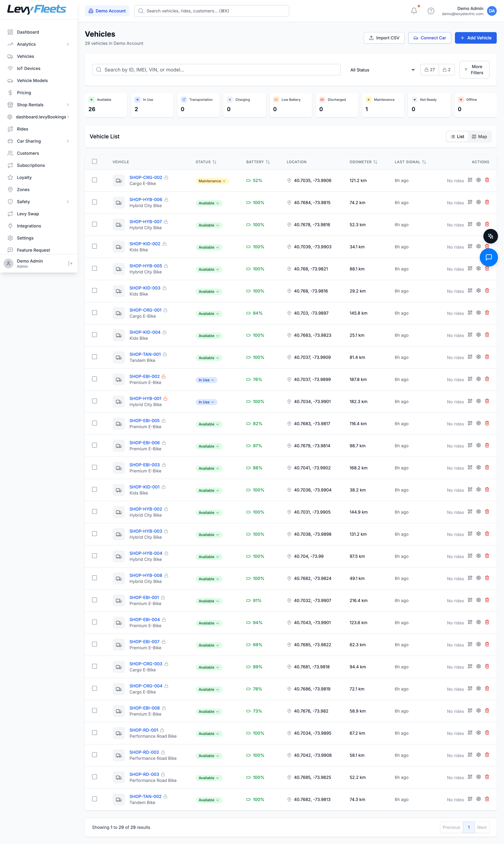Screen dimensions: 504x844
Task: Click the Connect Car button
Action: point(429,38)
